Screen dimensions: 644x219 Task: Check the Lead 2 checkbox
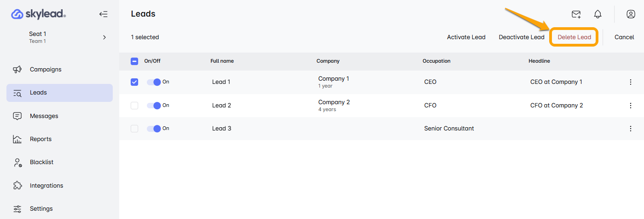(x=134, y=106)
